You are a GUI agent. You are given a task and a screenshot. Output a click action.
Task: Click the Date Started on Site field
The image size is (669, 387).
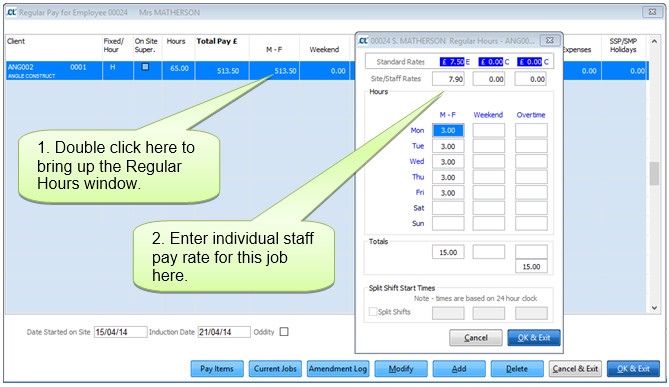click(x=121, y=332)
